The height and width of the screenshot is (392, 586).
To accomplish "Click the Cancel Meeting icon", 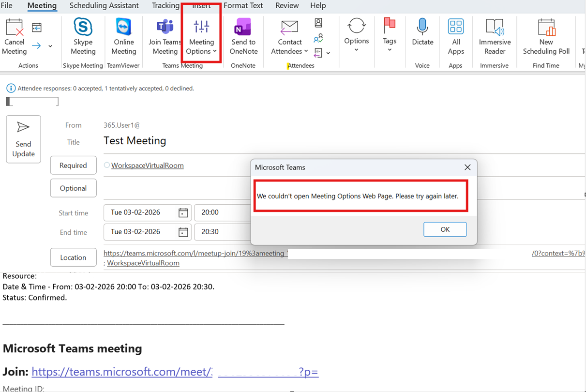I will coord(15,28).
